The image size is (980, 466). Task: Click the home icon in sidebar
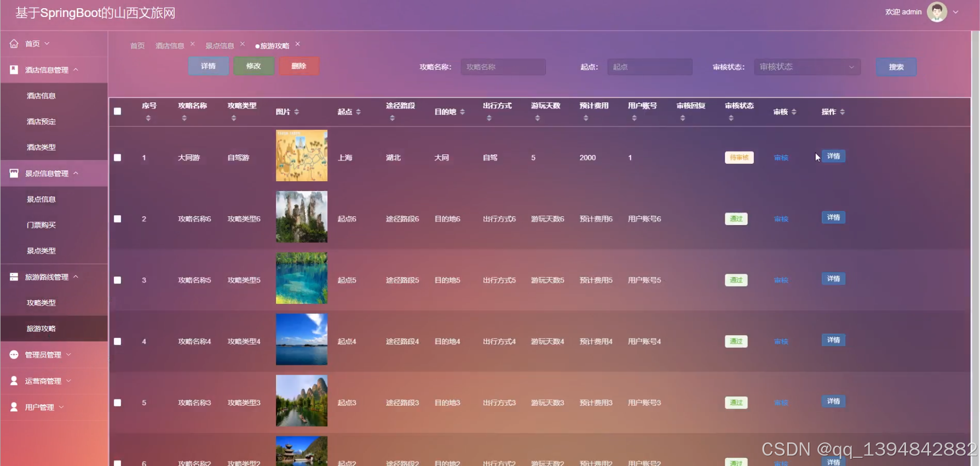point(14,44)
